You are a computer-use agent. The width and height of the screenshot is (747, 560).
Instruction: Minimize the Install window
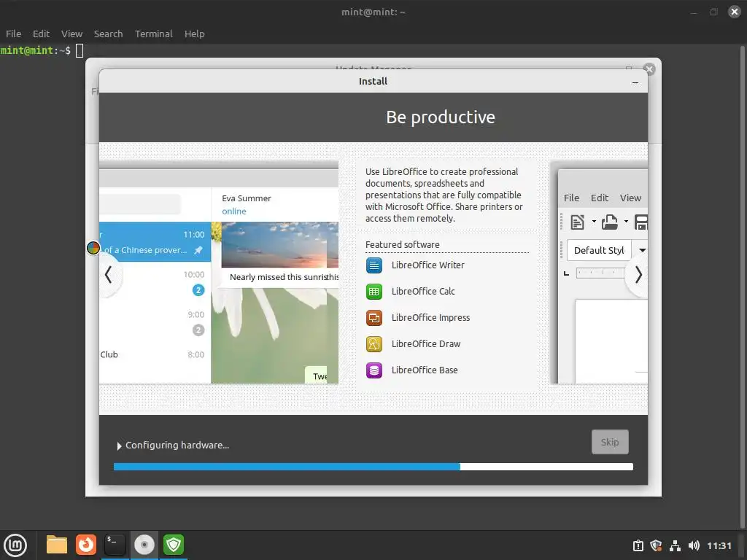coord(635,82)
